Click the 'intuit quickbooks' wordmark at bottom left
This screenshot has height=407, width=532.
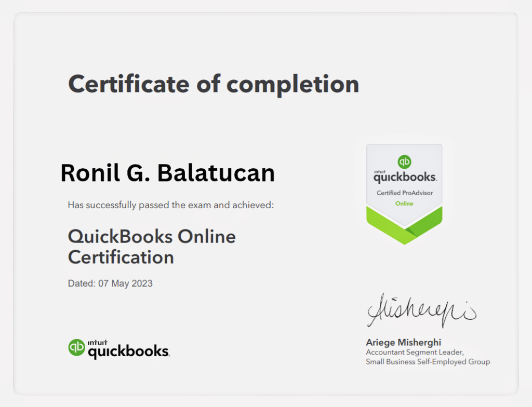[129, 349]
